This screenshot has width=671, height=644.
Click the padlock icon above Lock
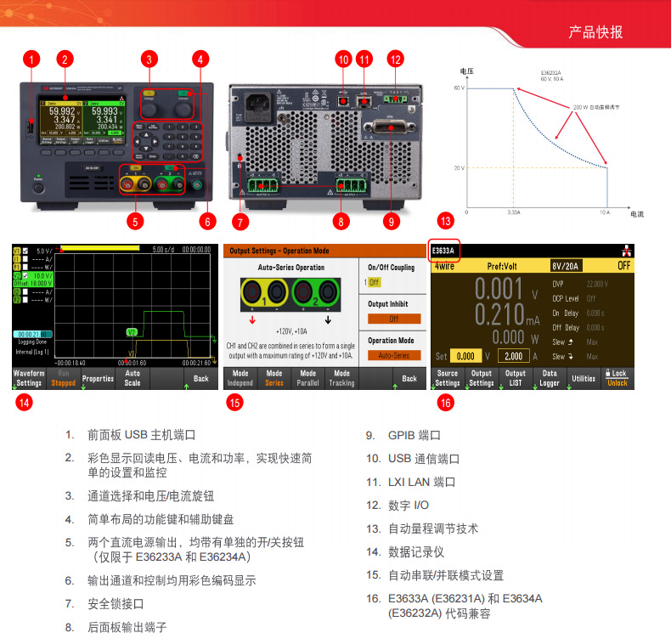point(607,373)
